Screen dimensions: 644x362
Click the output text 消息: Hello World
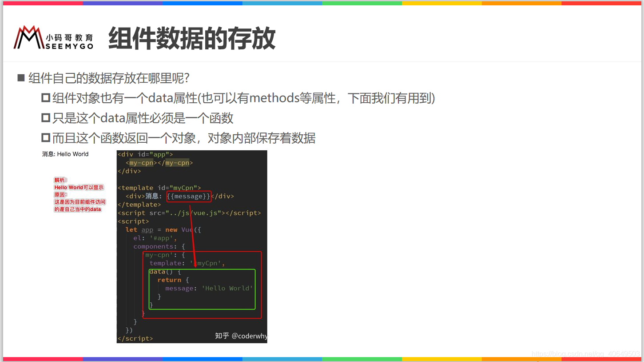point(65,154)
